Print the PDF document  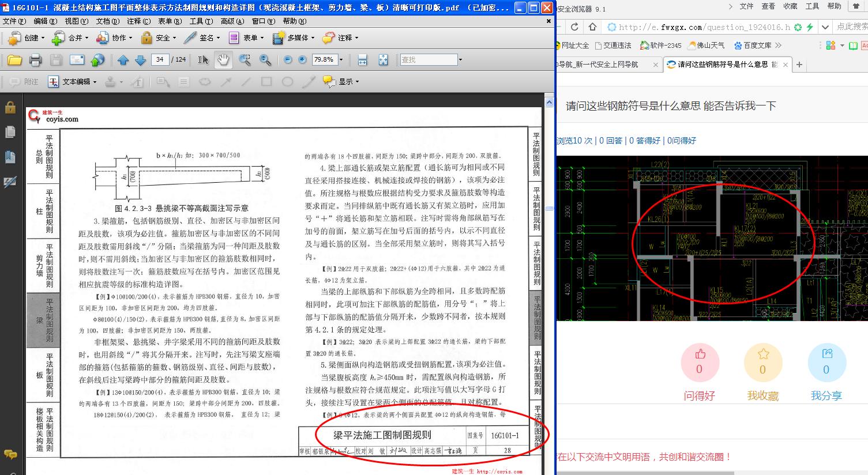tap(35, 60)
